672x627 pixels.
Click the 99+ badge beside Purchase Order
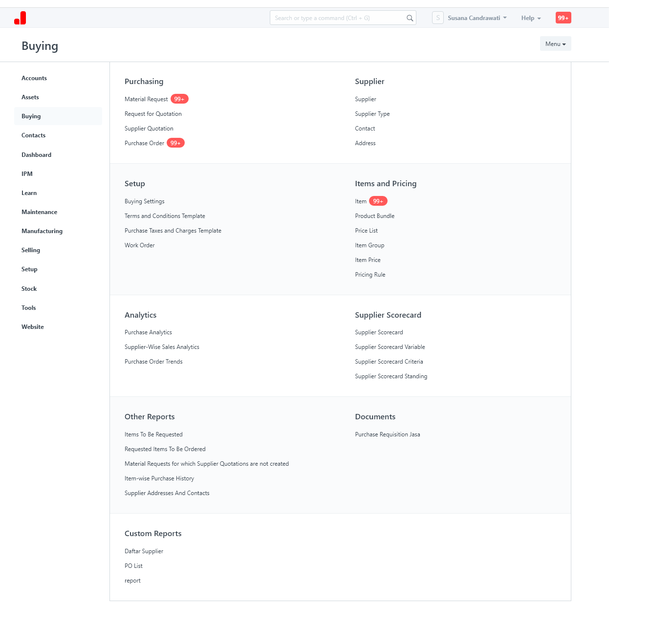175,143
